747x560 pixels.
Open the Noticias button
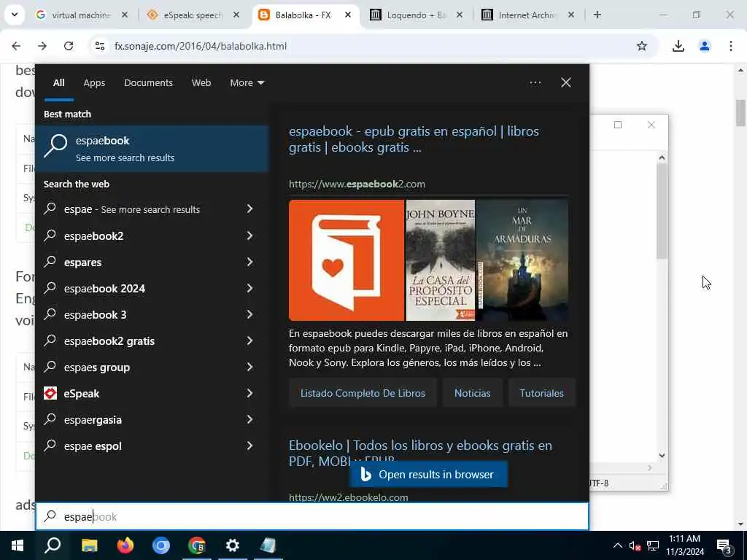point(472,393)
